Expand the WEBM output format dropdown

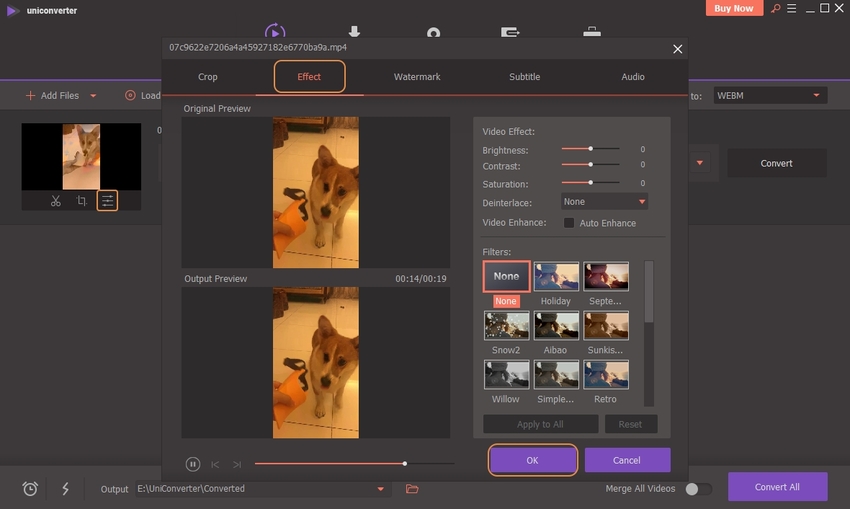click(x=769, y=96)
